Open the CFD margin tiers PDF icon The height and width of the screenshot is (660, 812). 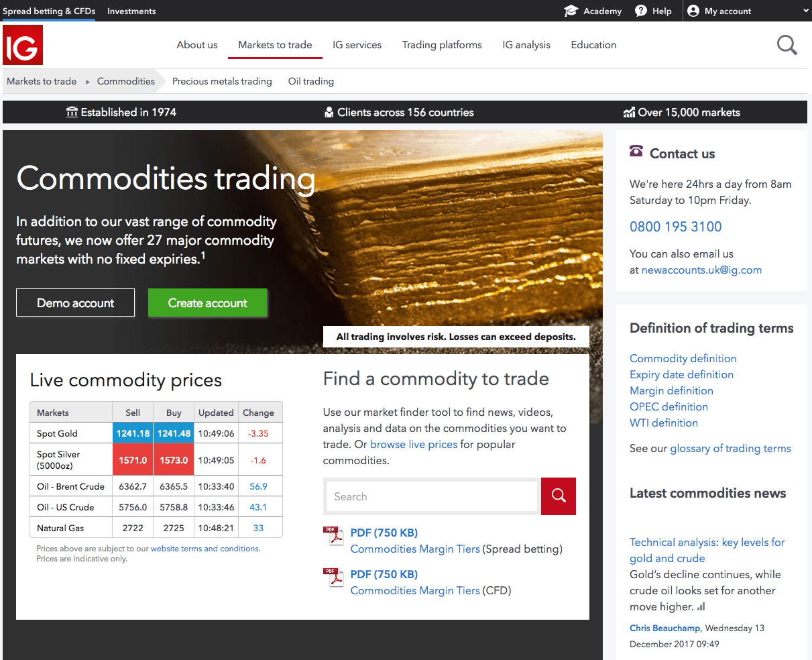(333, 578)
